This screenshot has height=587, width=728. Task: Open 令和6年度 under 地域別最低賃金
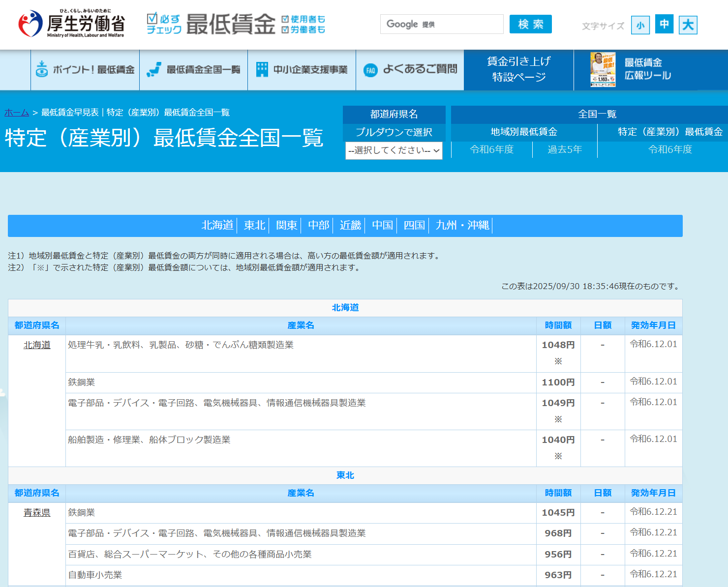[x=492, y=149]
